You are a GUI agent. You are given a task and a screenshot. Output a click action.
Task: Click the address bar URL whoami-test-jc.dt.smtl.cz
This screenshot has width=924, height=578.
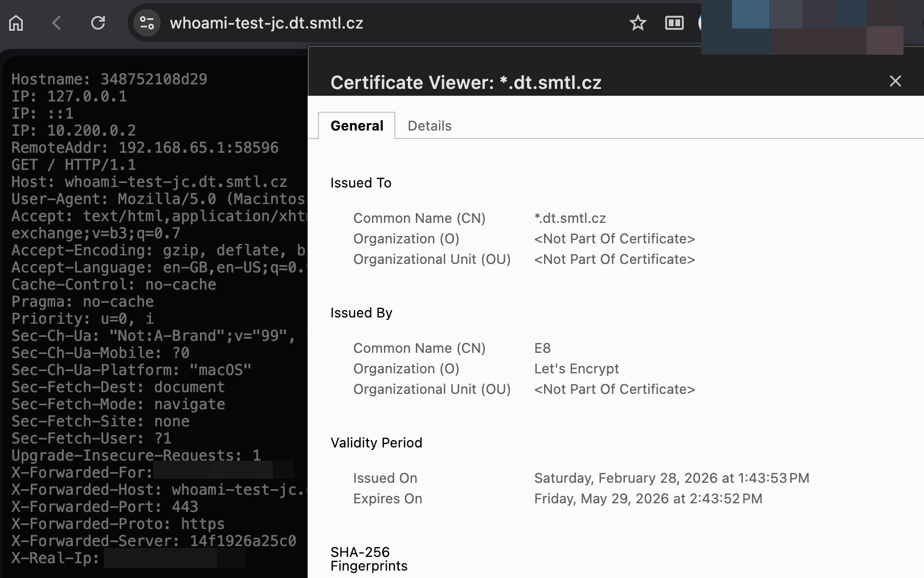click(x=267, y=23)
